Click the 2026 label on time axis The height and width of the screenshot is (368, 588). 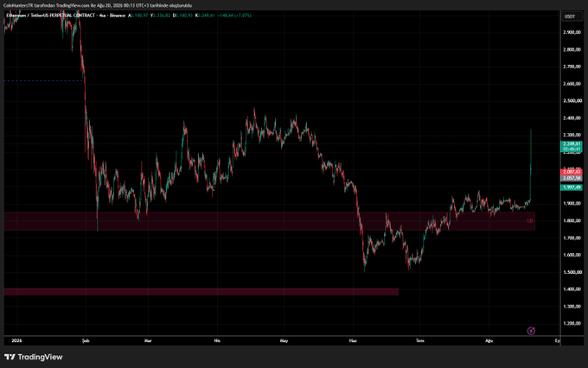(x=16, y=340)
